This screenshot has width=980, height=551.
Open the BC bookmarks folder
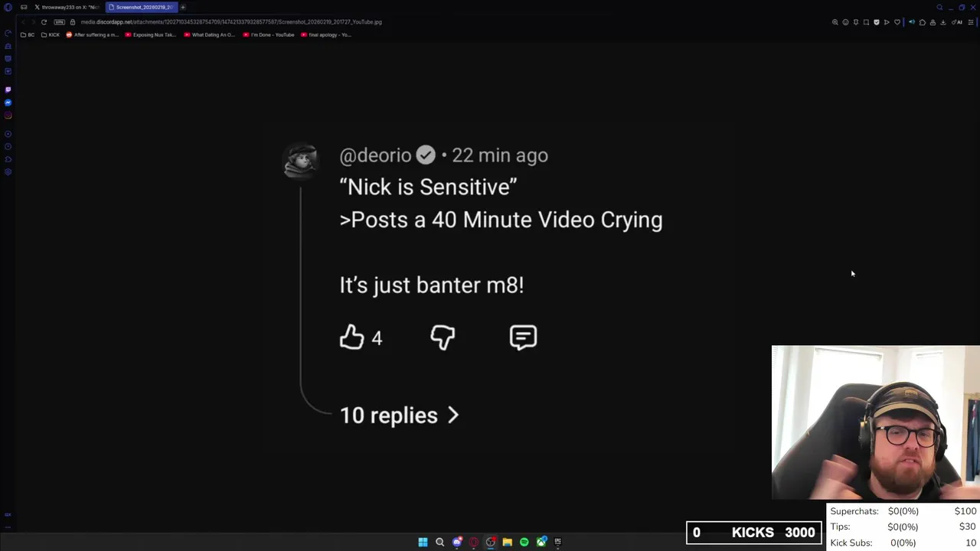28,34
